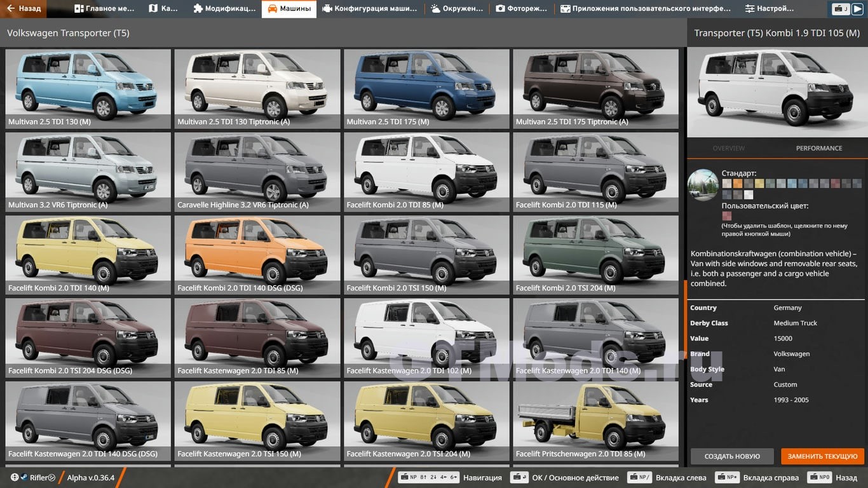
Task: Click the ЗАМЕНИТЬ ТЕКУЩУЮ button
Action: 823,456
